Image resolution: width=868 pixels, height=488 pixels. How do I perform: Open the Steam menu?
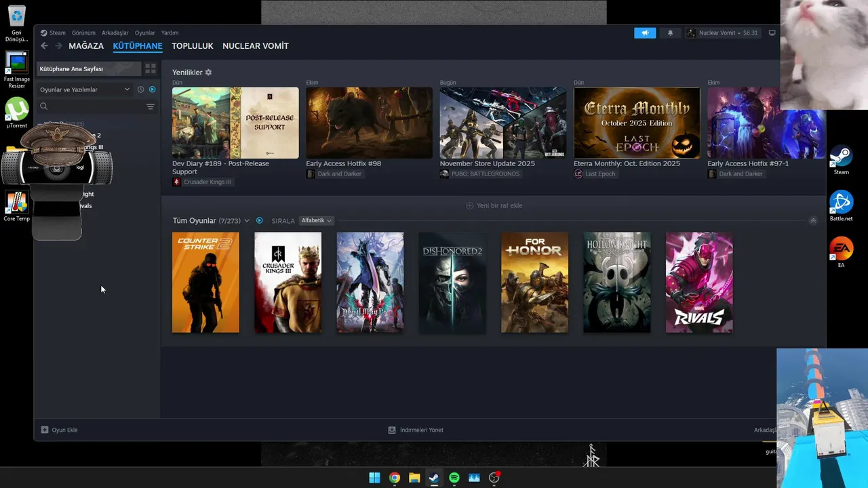[x=58, y=33]
